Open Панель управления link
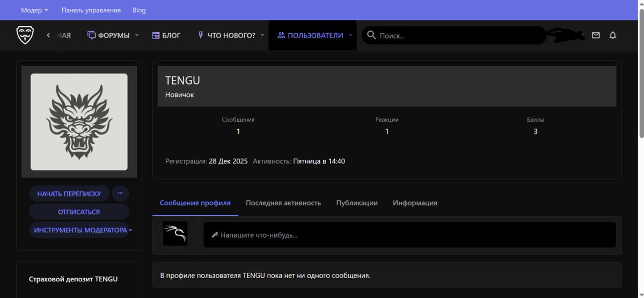 click(x=91, y=10)
